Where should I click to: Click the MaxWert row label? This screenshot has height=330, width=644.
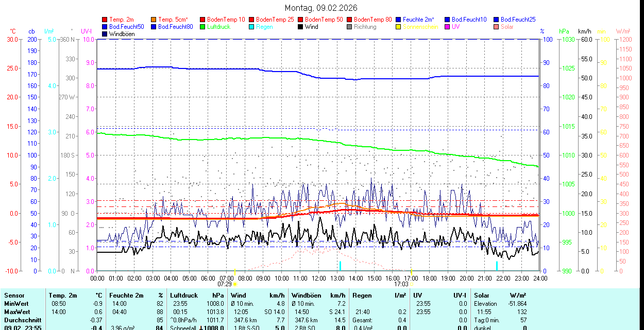(16, 312)
